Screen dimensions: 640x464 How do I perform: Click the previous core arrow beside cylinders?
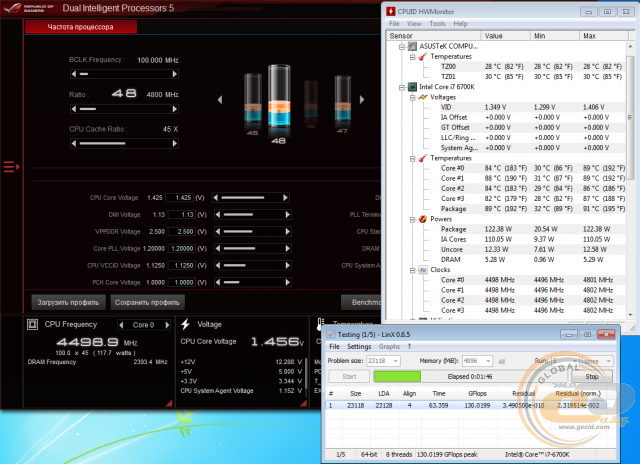[x=220, y=100]
